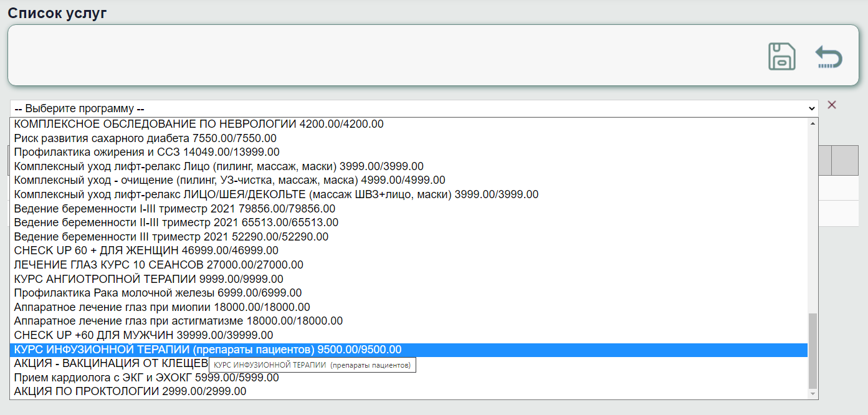
Task: Open the 'Выберите программу' dropdown
Action: tap(414, 108)
